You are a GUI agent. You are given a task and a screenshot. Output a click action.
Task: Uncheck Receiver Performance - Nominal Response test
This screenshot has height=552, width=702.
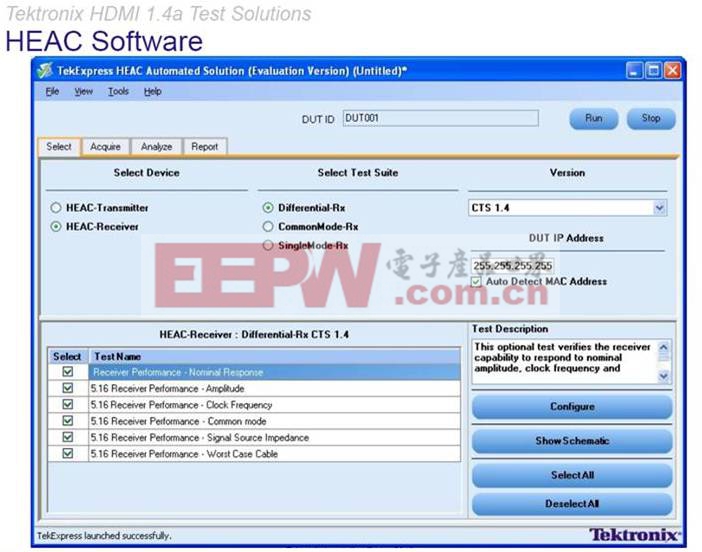68,372
